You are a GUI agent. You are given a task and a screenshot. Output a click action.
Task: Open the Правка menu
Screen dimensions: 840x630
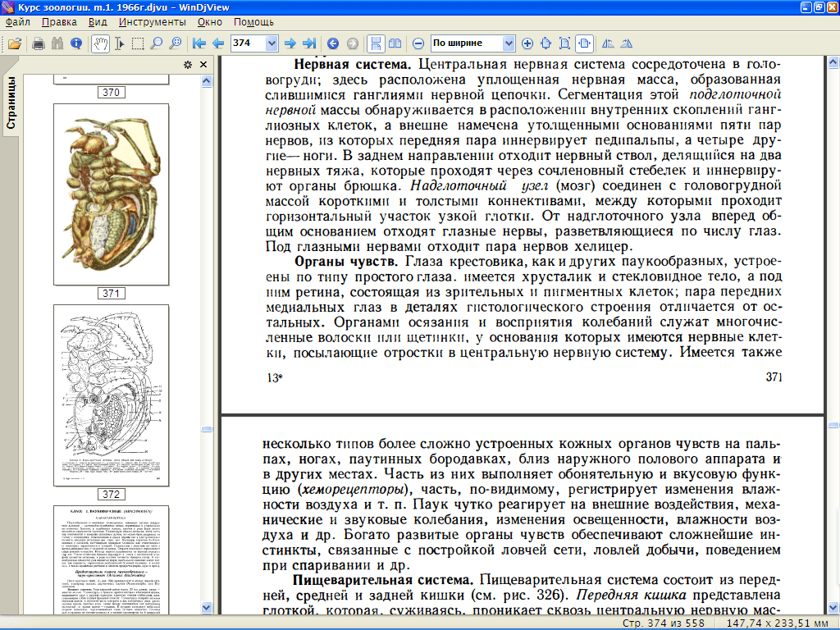59,22
